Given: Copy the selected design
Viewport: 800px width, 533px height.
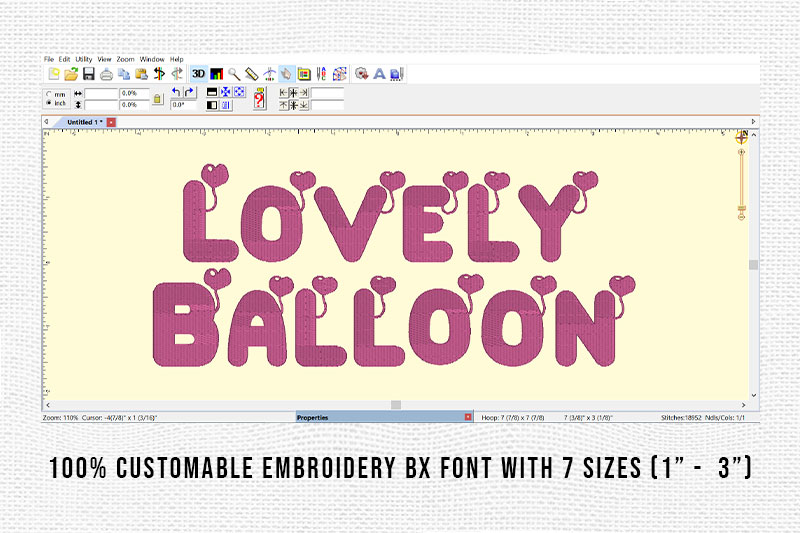Looking at the screenshot, I should pyautogui.click(x=124, y=74).
